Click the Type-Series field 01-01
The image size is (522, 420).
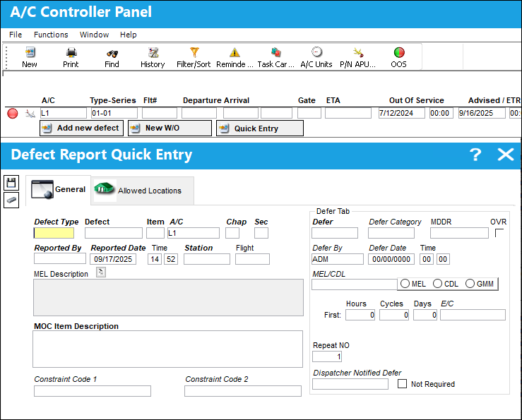(114, 113)
